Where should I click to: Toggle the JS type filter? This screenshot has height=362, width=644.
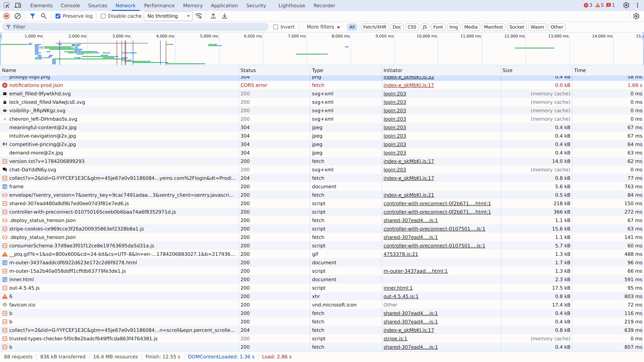click(x=425, y=27)
